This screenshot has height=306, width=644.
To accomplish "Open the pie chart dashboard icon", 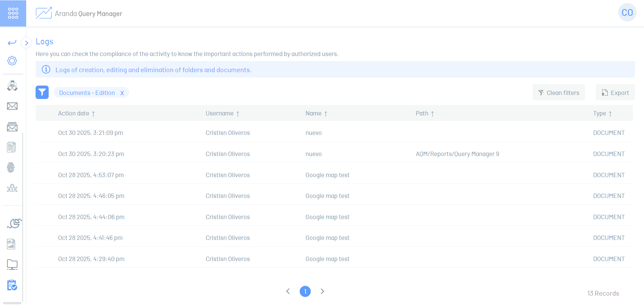I will 14,223.
